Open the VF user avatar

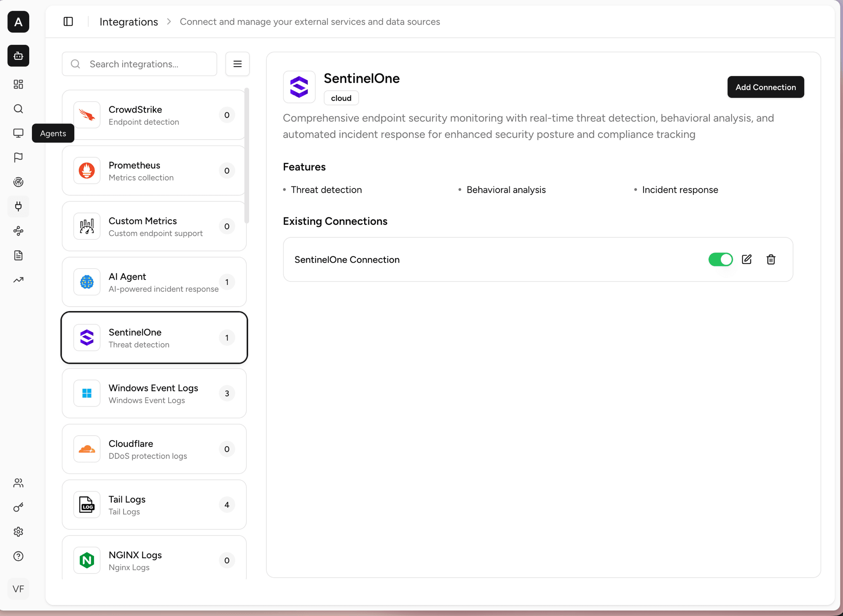(18, 589)
